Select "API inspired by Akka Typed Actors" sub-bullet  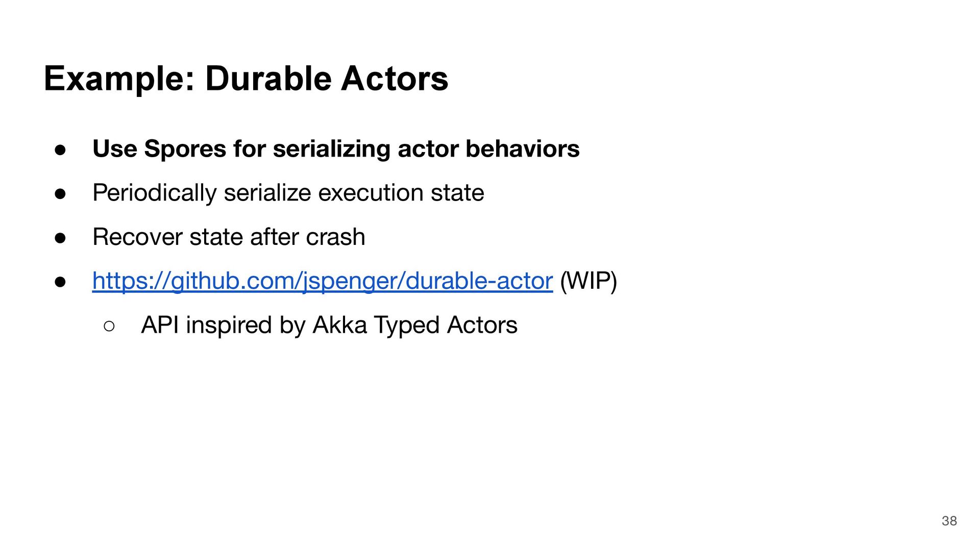pyautogui.click(x=329, y=325)
